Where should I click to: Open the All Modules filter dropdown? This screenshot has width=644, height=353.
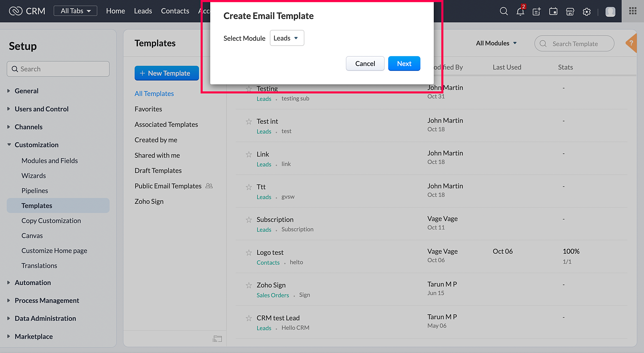496,43
